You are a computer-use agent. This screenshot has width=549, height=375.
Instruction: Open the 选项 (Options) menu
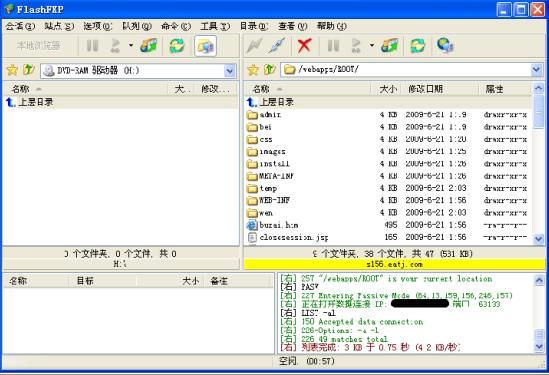point(98,26)
